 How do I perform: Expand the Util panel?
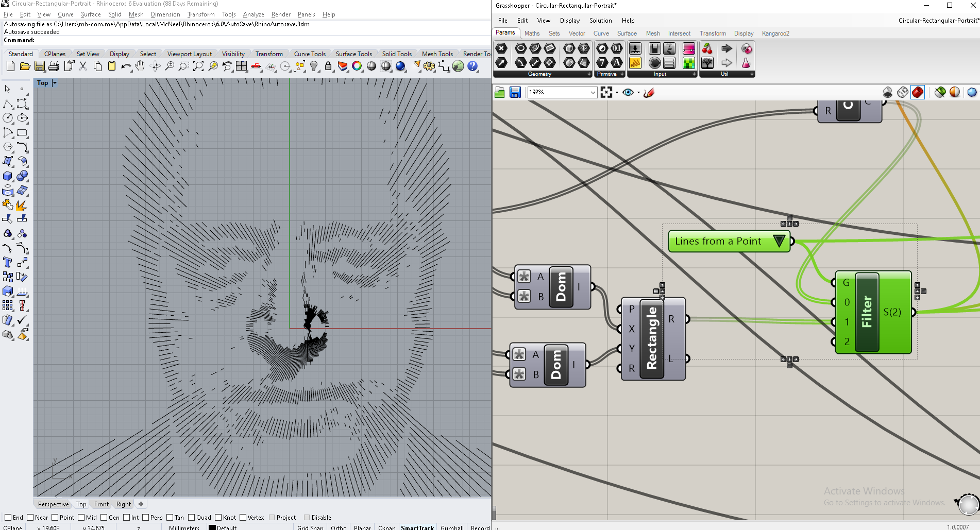752,74
